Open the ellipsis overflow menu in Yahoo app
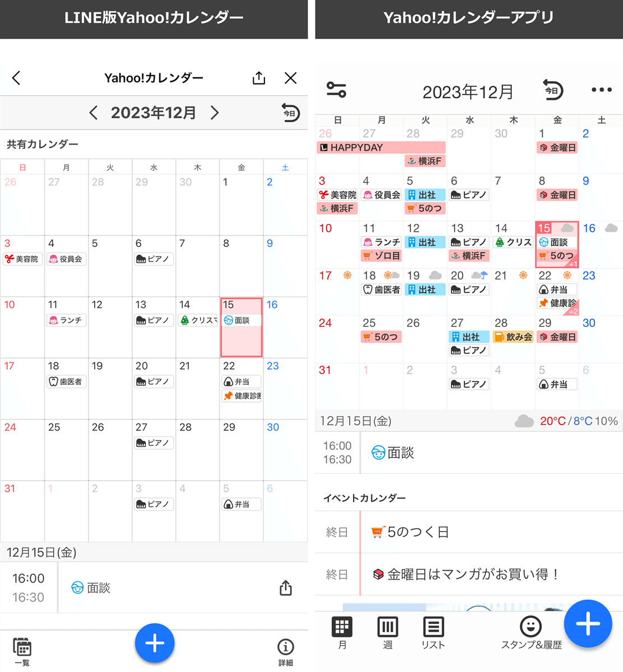Image resolution: width=623 pixels, height=672 pixels. [x=601, y=90]
